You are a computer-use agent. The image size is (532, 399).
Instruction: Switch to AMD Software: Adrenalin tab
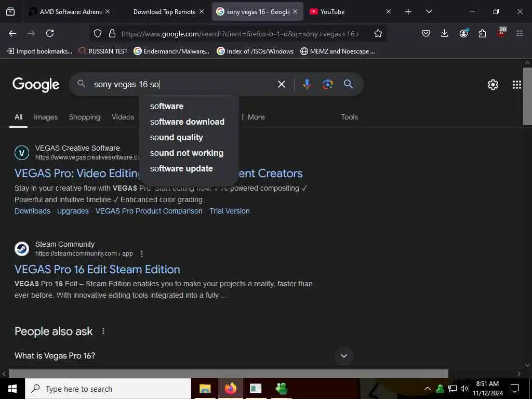(x=70, y=12)
